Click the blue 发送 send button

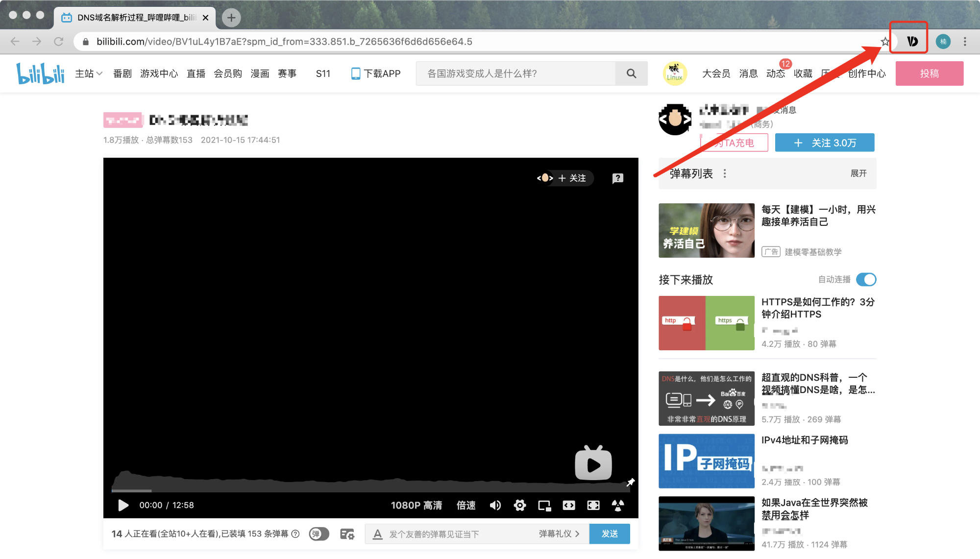click(609, 534)
